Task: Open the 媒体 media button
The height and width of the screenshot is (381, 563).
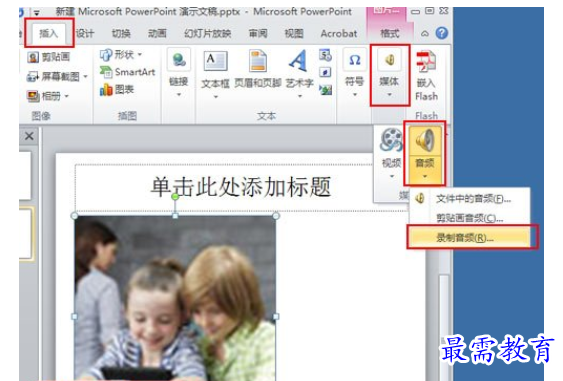Action: pyautogui.click(x=390, y=75)
